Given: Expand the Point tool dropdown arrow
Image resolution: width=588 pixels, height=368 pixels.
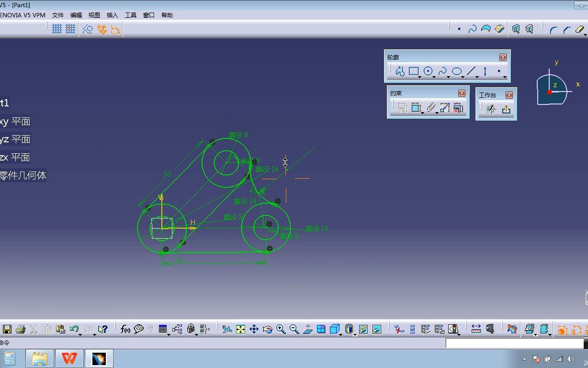Looking at the screenshot, I should [505, 77].
